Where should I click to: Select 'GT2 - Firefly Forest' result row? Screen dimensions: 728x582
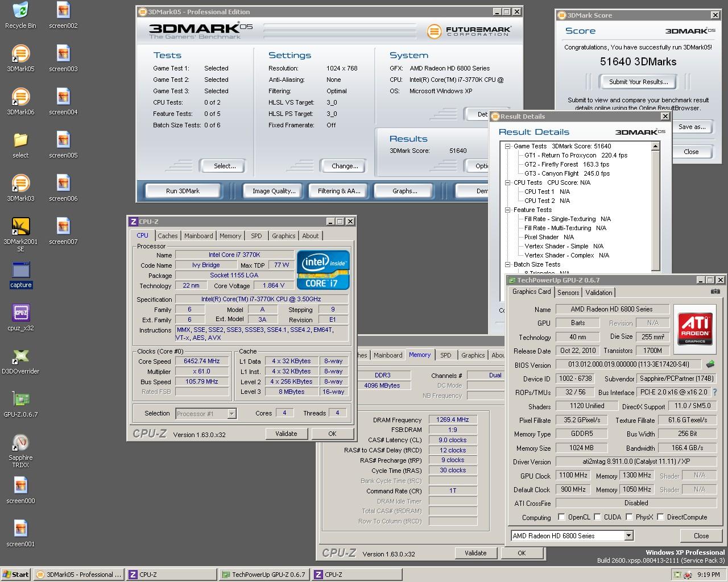pos(566,164)
